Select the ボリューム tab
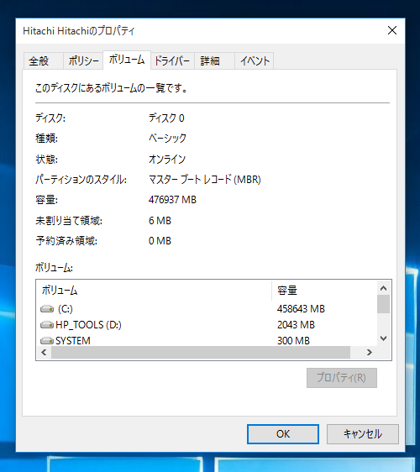The height and width of the screenshot is (472, 420). click(x=127, y=60)
